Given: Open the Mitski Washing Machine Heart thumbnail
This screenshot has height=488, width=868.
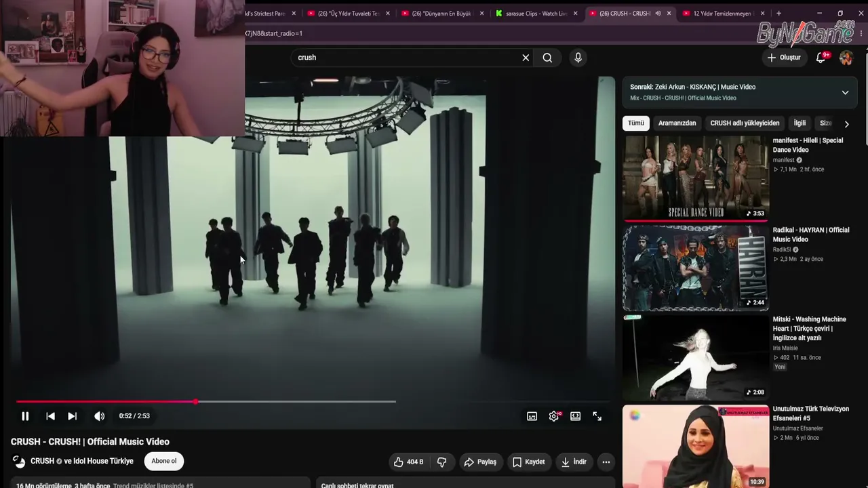Looking at the screenshot, I should tap(696, 357).
